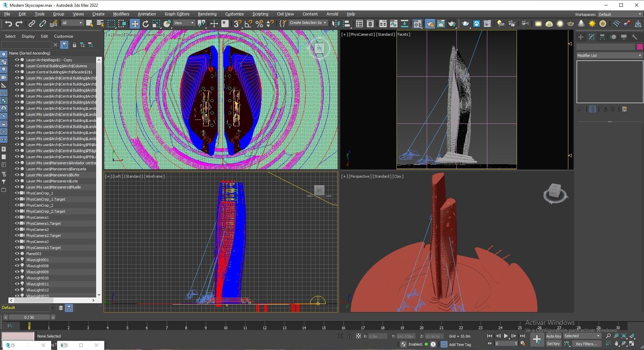The width and height of the screenshot is (644, 350).
Task: Click the Key Filters button
Action: pos(586,344)
